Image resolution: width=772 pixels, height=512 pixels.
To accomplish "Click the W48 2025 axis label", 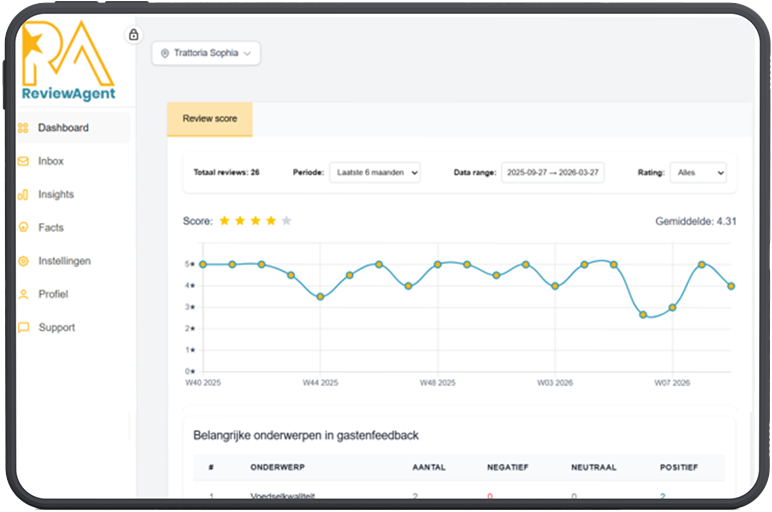I will tap(438, 383).
